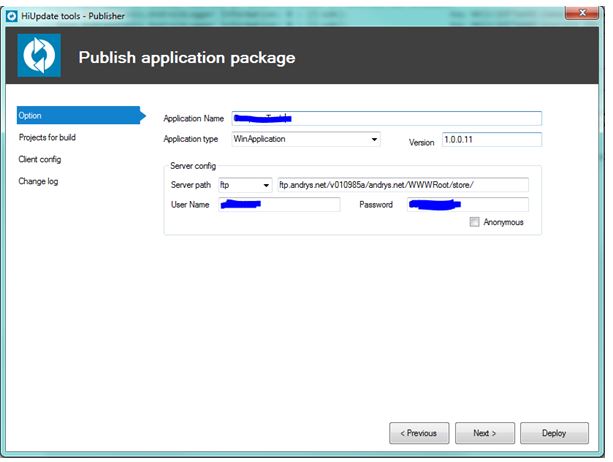613x462 pixels.
Task: Focus the Password field
Action: click(468, 204)
